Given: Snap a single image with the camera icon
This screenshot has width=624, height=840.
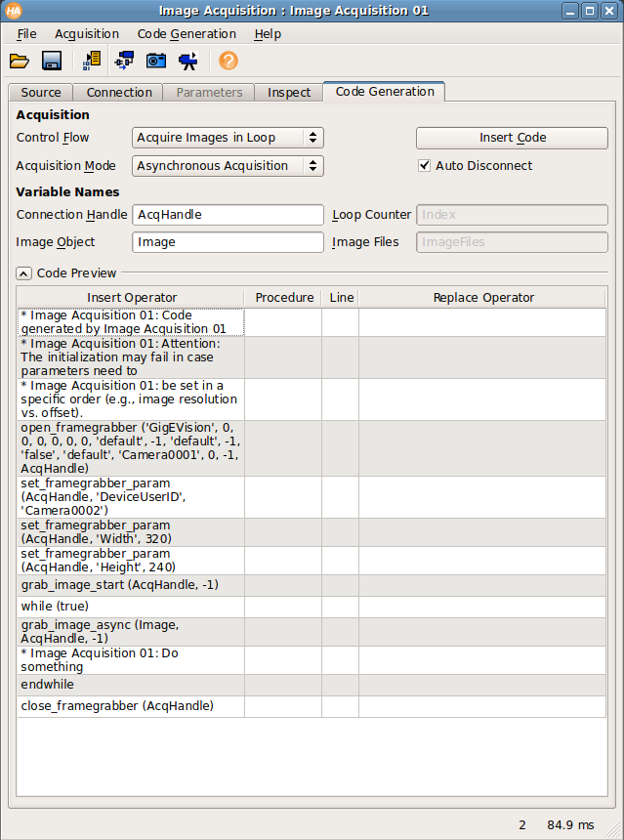Looking at the screenshot, I should pyautogui.click(x=156, y=60).
